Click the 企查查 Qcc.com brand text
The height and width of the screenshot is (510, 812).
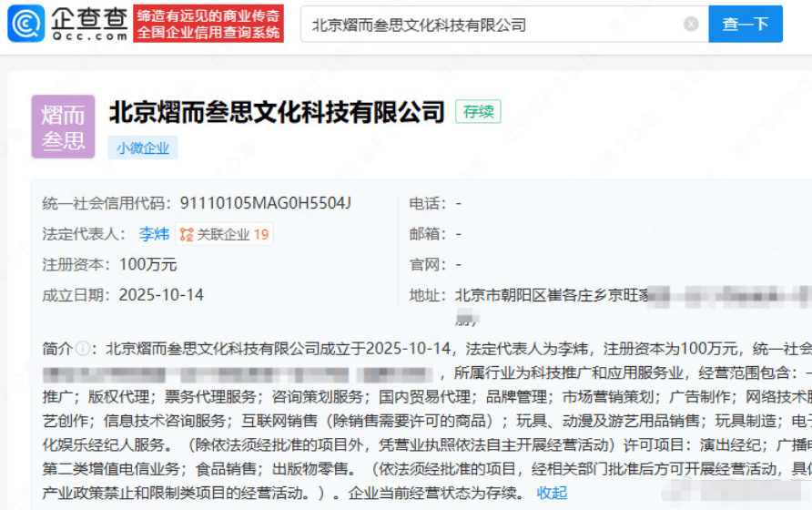(88, 24)
